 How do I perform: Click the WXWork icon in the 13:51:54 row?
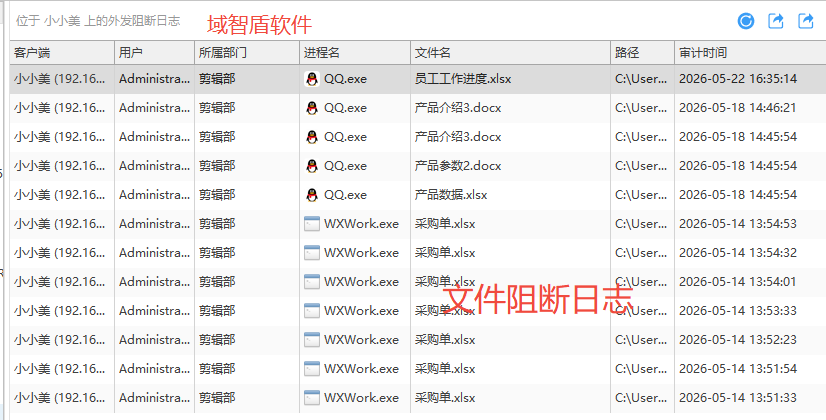click(x=312, y=369)
